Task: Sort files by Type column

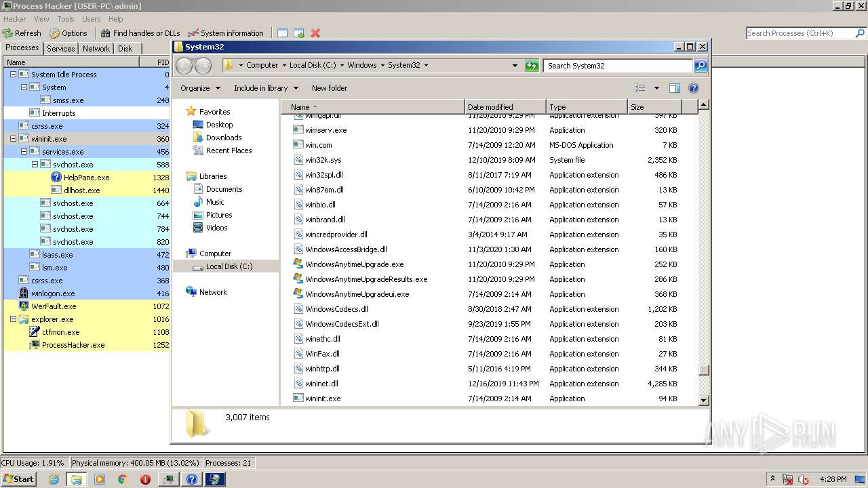Action: click(x=587, y=107)
